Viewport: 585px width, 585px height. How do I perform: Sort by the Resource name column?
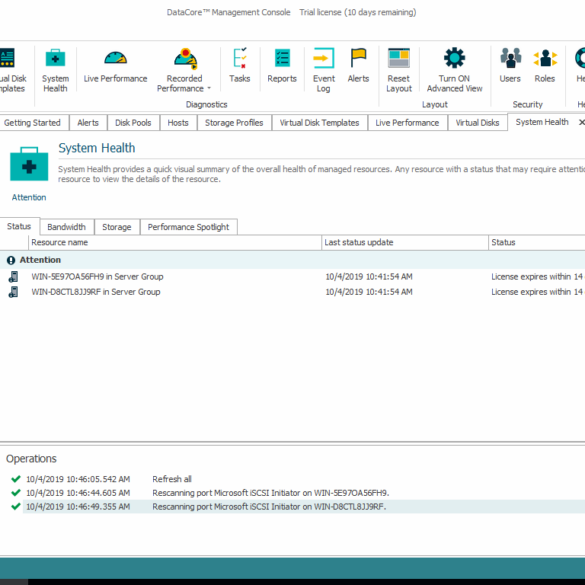(x=175, y=243)
